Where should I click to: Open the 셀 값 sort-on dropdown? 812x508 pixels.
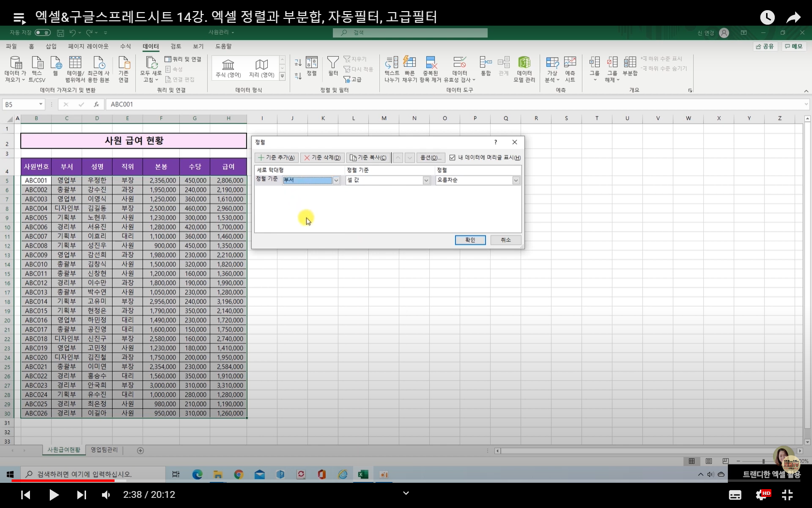pos(426,180)
